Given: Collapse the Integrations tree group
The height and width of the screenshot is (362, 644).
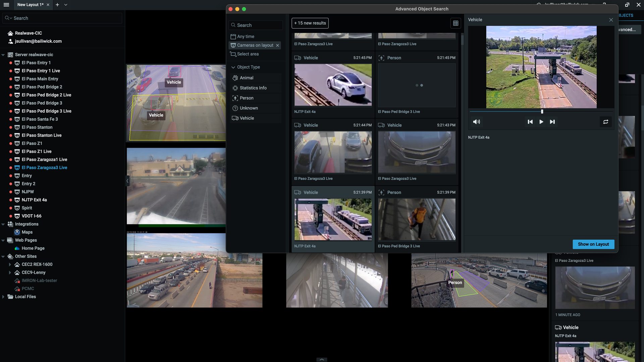Looking at the screenshot, I should 3,224.
